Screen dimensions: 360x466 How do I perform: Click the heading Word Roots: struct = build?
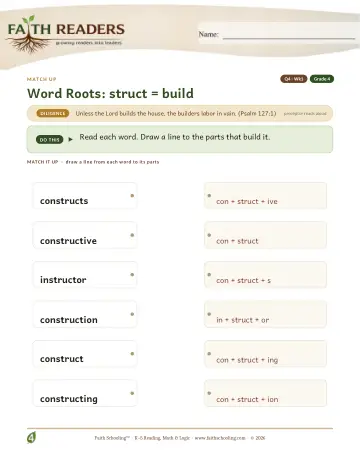(110, 94)
